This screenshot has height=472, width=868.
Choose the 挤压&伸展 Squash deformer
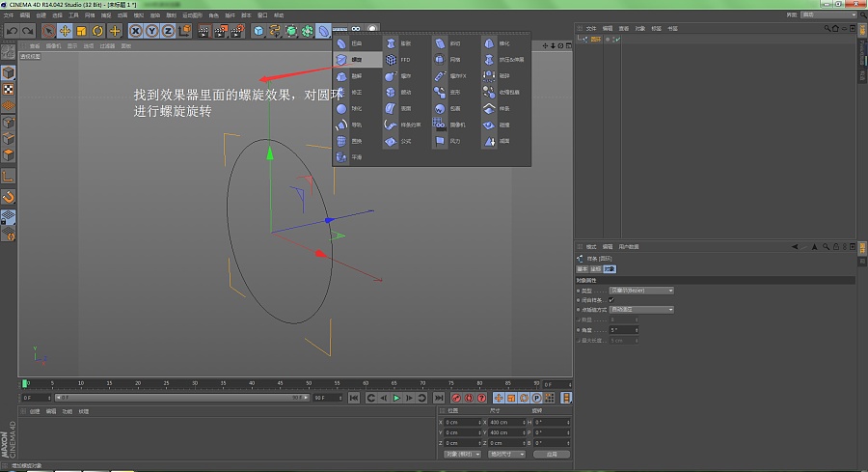coord(504,59)
